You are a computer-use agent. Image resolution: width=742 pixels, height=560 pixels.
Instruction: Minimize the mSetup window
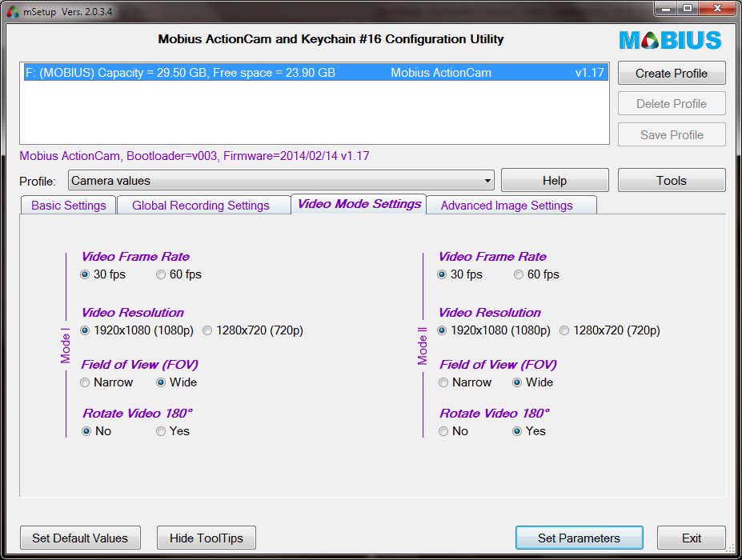pyautogui.click(x=665, y=8)
